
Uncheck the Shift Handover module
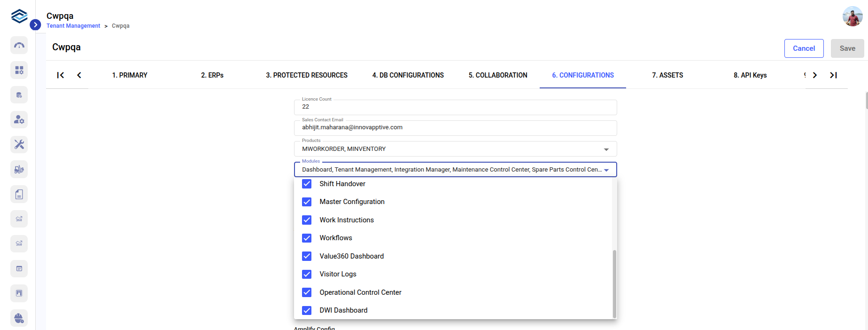[x=307, y=184]
